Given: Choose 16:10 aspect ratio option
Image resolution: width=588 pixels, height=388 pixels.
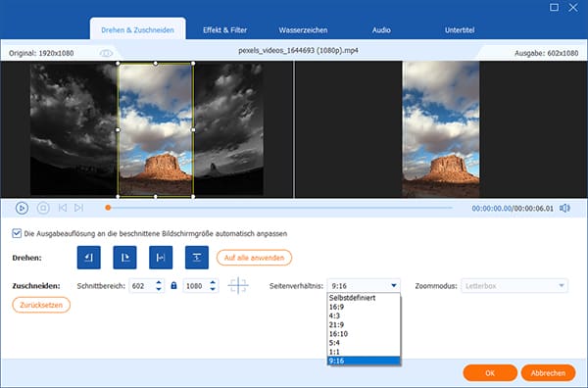Looking at the screenshot, I should point(364,334).
